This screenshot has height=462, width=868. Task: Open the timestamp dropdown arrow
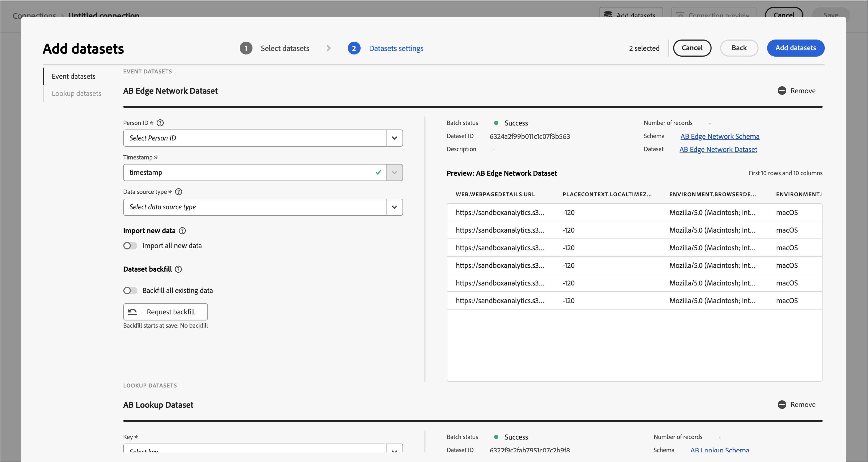[x=394, y=173]
